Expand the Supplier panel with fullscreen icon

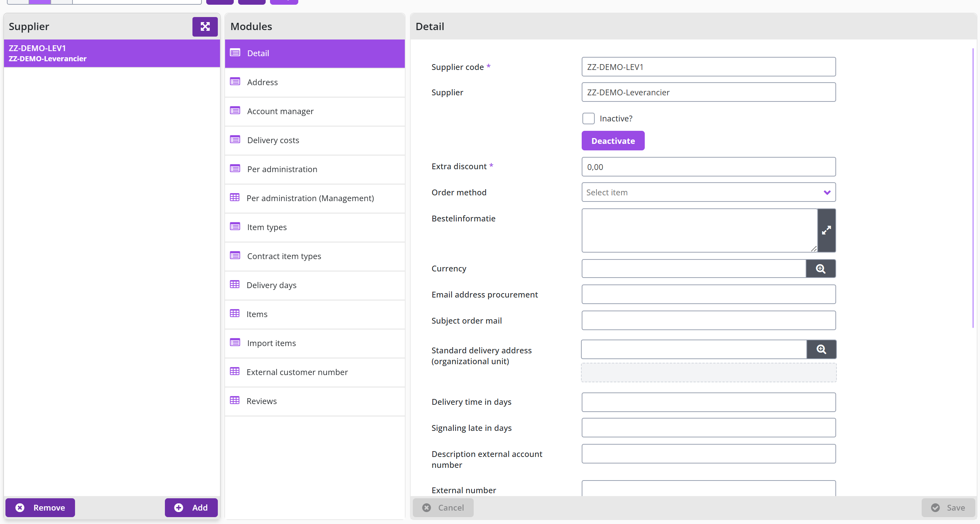click(205, 26)
